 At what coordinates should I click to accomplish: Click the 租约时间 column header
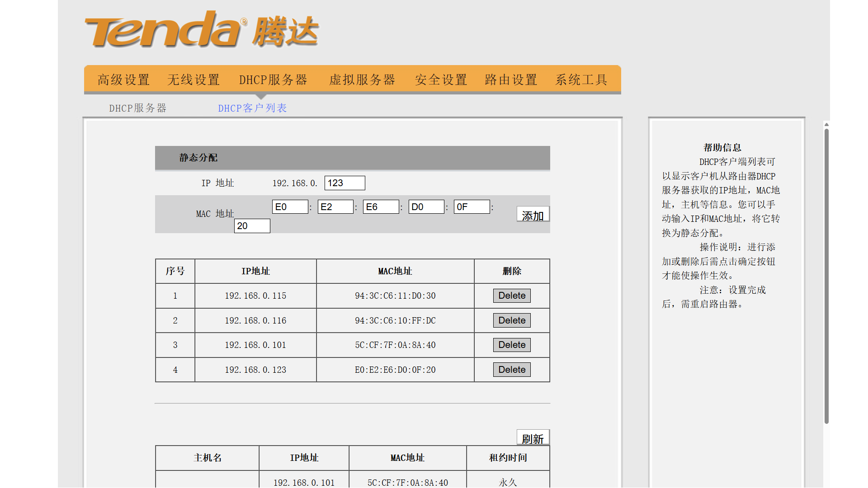coord(508,458)
